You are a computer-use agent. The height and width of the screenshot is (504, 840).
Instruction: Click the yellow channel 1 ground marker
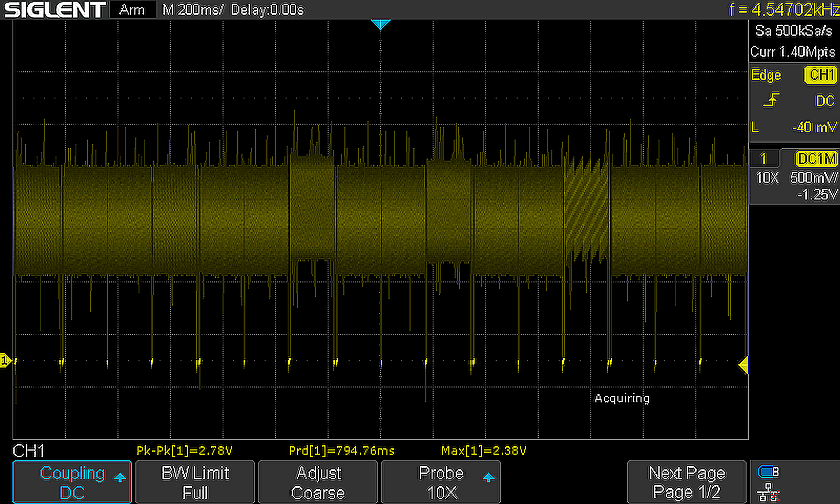click(x=5, y=361)
